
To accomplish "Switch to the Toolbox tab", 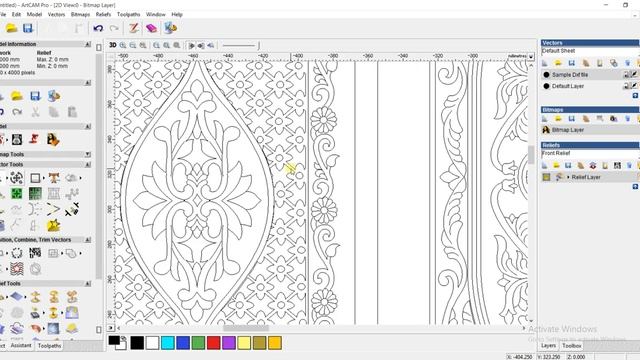I will 571,346.
